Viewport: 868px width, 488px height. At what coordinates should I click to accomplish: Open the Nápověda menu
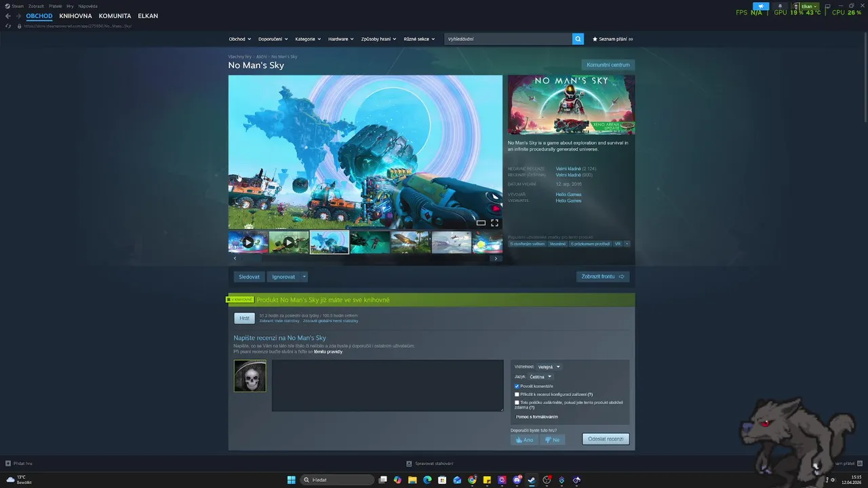[87, 6]
